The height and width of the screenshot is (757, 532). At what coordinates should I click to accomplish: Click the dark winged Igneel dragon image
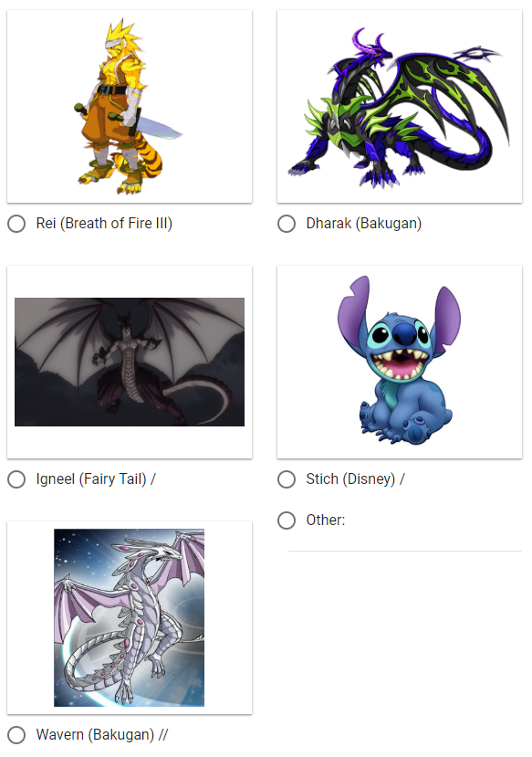[130, 363]
